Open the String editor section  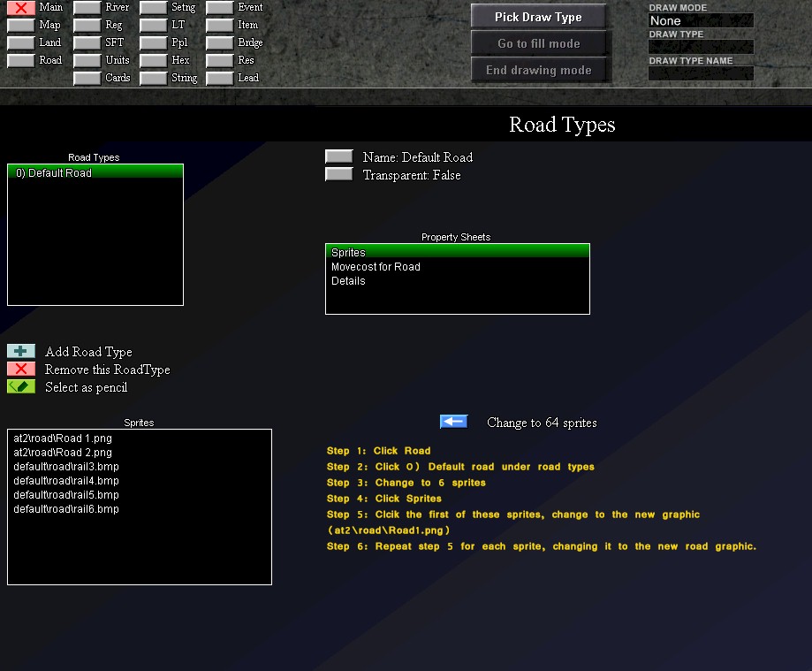[x=153, y=78]
